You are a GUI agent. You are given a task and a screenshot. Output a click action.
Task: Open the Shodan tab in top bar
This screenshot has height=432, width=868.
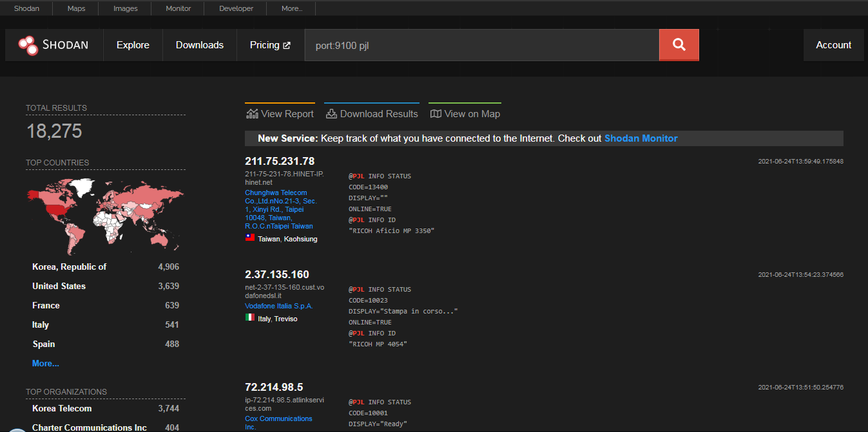click(26, 8)
